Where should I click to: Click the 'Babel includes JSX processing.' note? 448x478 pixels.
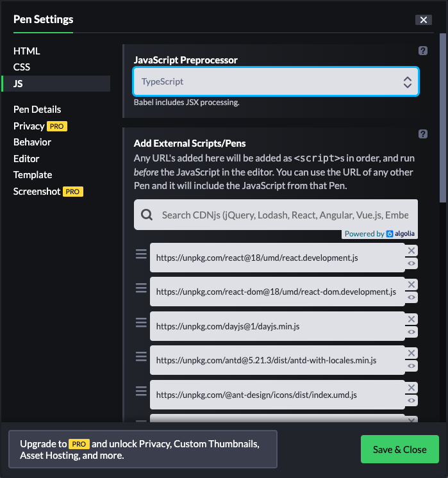(187, 103)
